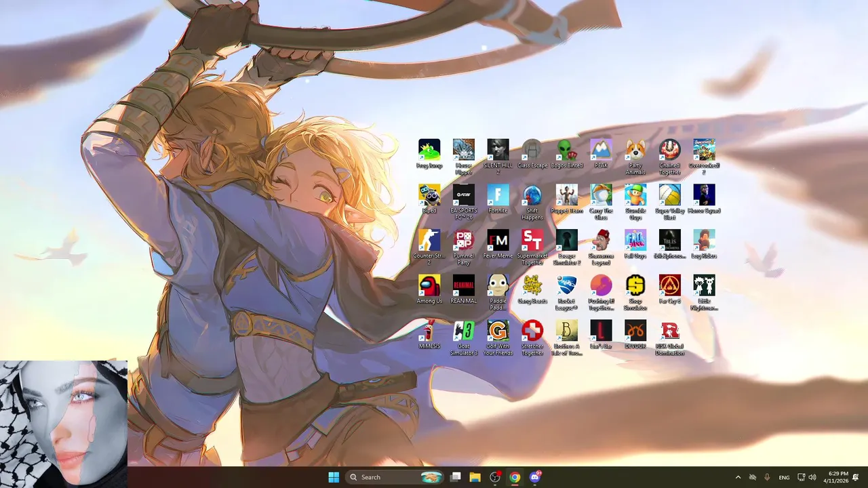This screenshot has height=488, width=868.
Task: Select the Party Animals corgi icon
Action: [x=635, y=157]
